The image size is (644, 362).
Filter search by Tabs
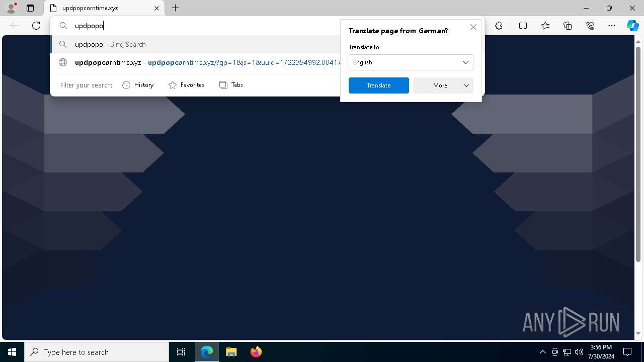tap(231, 85)
